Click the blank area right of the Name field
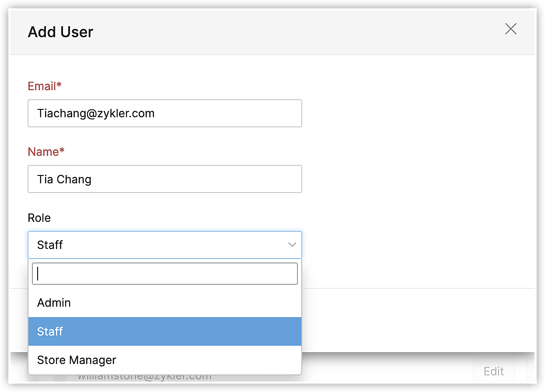This screenshot has width=545, height=392. click(x=416, y=179)
